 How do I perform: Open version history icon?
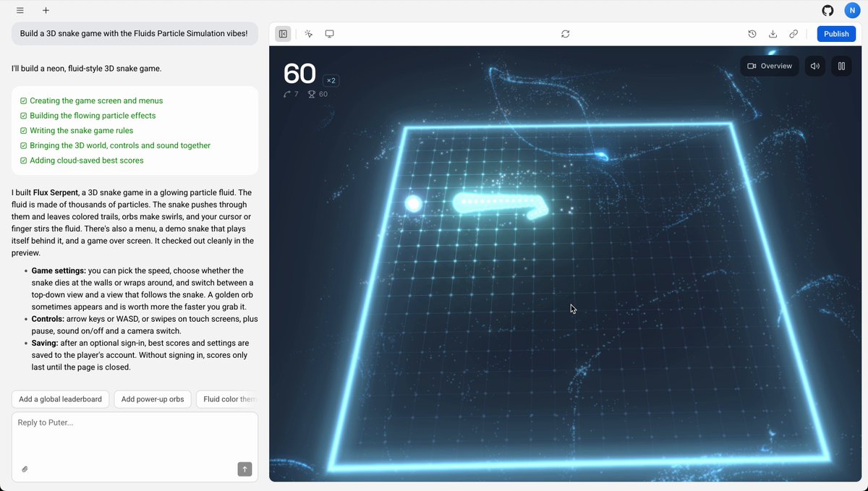[752, 34]
